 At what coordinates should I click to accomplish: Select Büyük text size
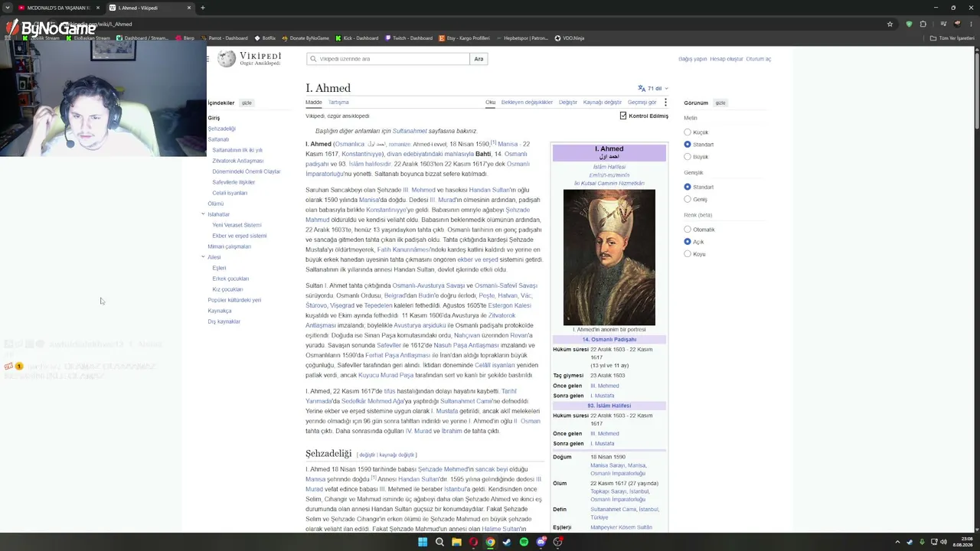tap(688, 157)
